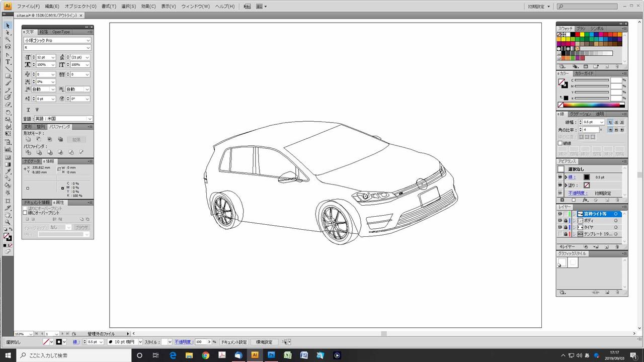Screen dimensions: 644x362
Task: Select the Pen tool
Action: (8, 55)
